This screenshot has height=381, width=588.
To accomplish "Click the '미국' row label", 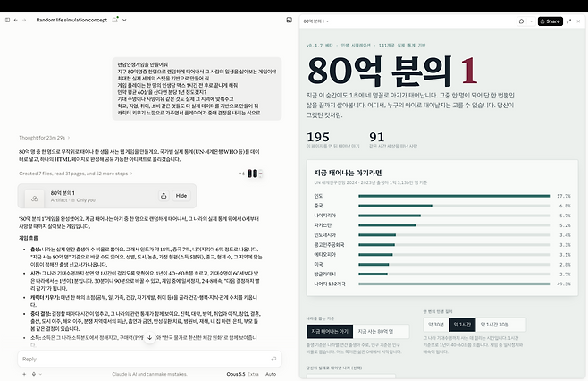I will (318, 264).
